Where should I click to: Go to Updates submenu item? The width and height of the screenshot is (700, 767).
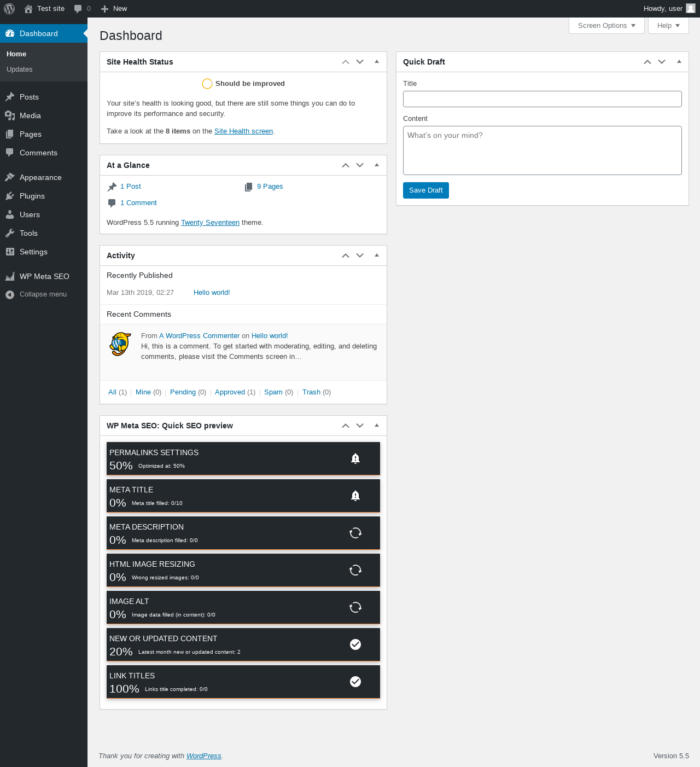pyautogui.click(x=20, y=69)
